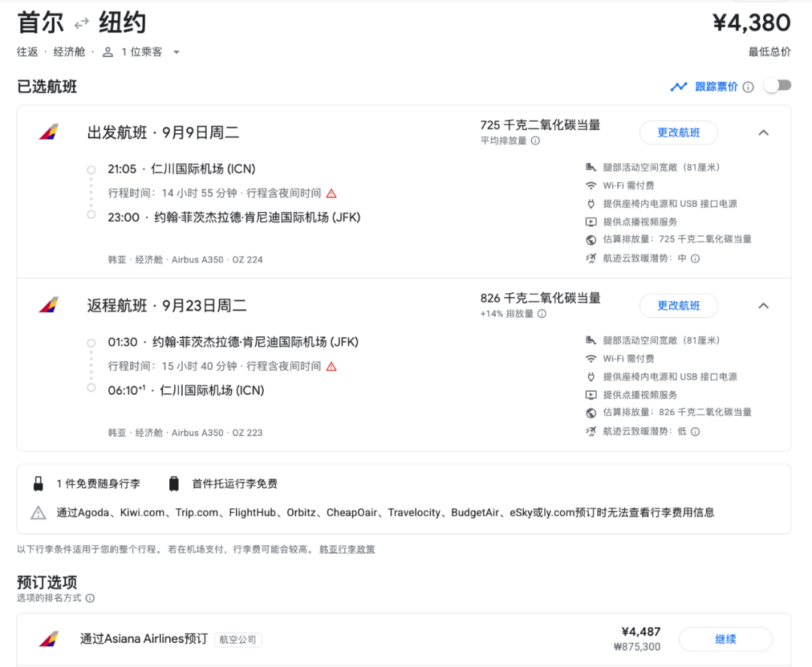Click the 经济舱 cabin class label
The width and height of the screenshot is (812, 667).
pyautogui.click(x=69, y=52)
